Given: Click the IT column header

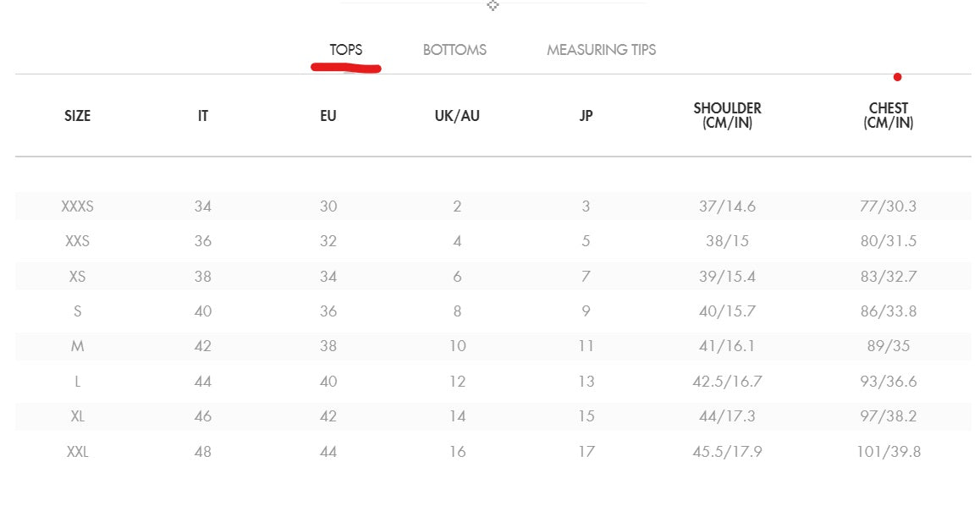Looking at the screenshot, I should pos(203,116).
